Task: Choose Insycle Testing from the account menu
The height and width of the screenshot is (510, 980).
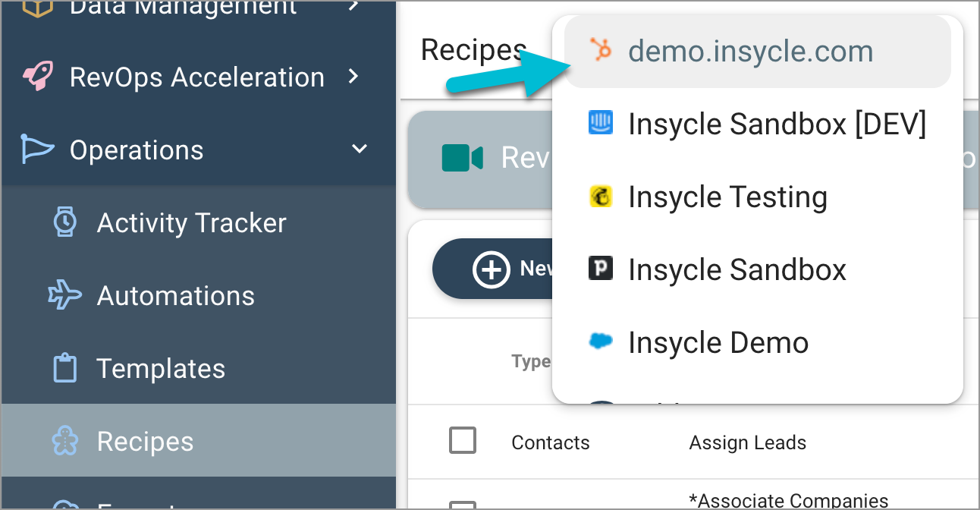Action: tap(727, 197)
